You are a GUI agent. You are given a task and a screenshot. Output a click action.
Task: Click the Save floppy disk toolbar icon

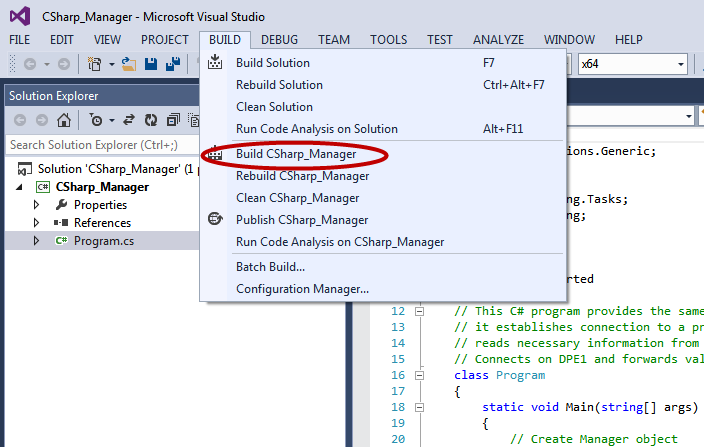tap(149, 65)
